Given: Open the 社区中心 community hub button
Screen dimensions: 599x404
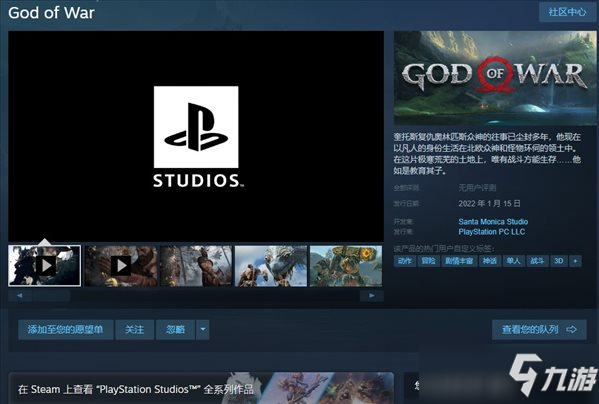Looking at the screenshot, I should point(567,12).
